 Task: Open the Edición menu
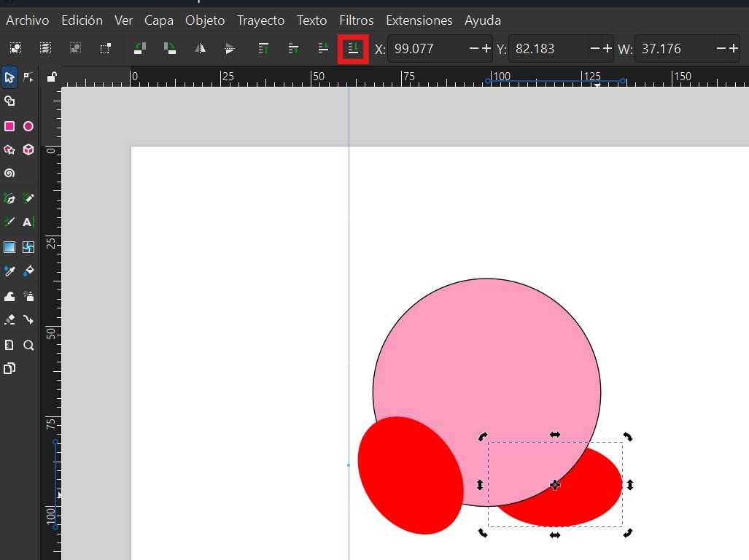[82, 20]
